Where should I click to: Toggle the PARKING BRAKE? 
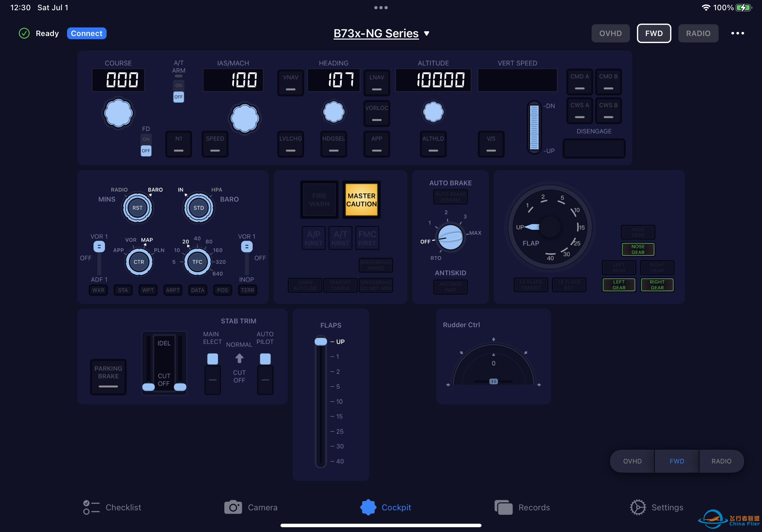tap(108, 377)
